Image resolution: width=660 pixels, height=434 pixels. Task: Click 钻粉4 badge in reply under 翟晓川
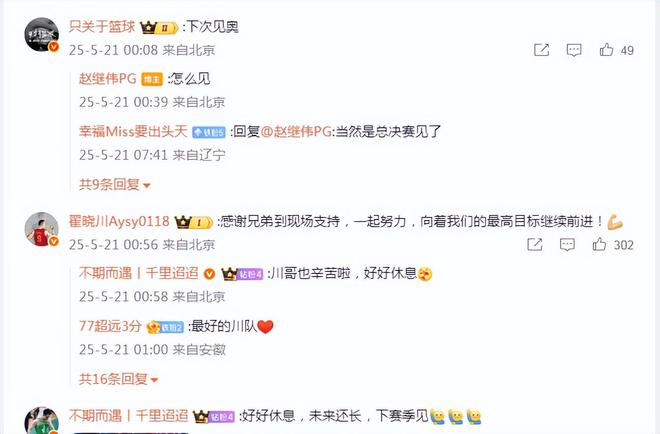pos(242,274)
